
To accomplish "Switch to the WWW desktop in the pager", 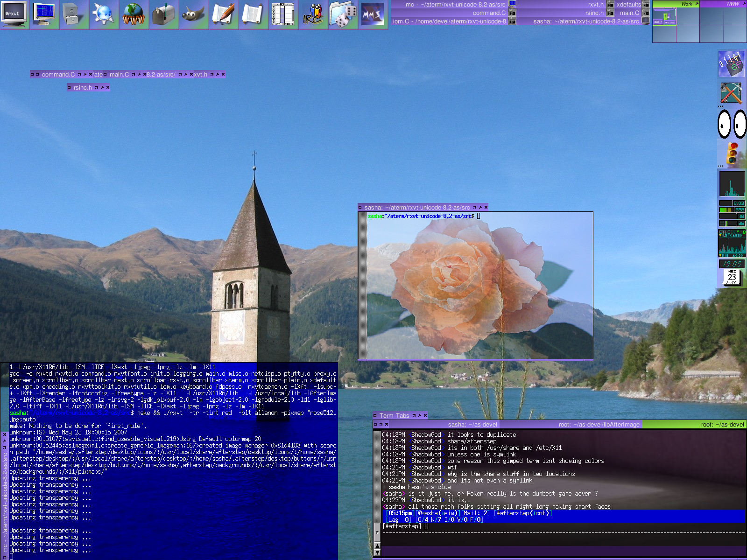I will (723, 4).
